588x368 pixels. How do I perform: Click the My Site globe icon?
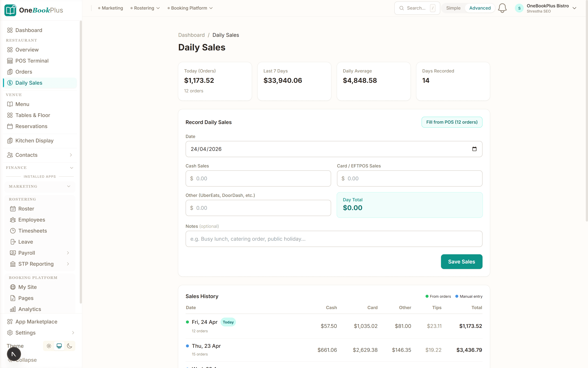[13, 287]
